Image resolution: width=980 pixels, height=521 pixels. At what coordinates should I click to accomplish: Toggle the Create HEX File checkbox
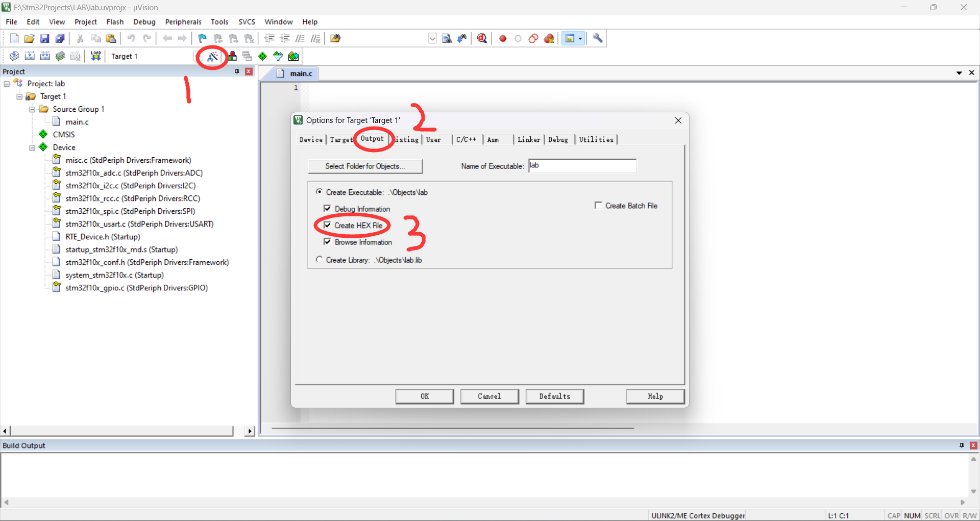[327, 225]
